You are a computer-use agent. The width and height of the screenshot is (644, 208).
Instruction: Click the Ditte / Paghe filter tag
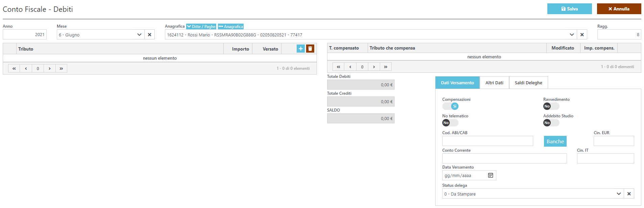[201, 26]
